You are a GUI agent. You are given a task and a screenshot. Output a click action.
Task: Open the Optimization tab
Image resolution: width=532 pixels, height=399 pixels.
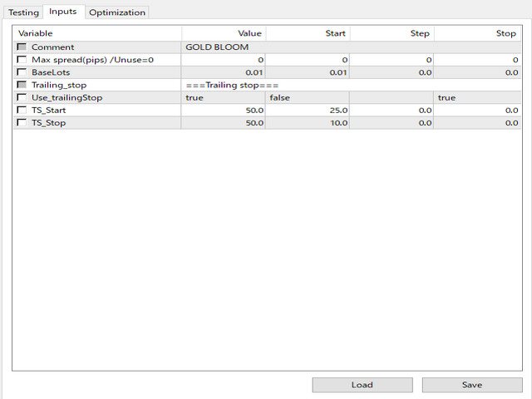click(117, 12)
